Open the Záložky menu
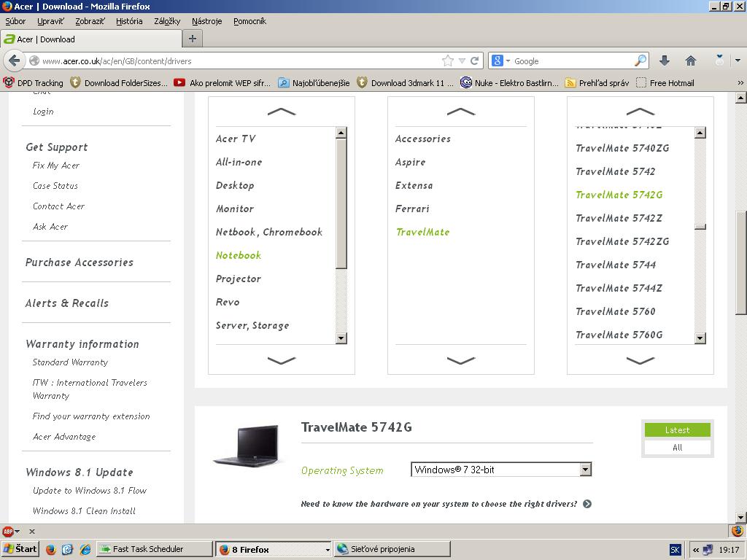The width and height of the screenshot is (747, 560). coord(167,21)
